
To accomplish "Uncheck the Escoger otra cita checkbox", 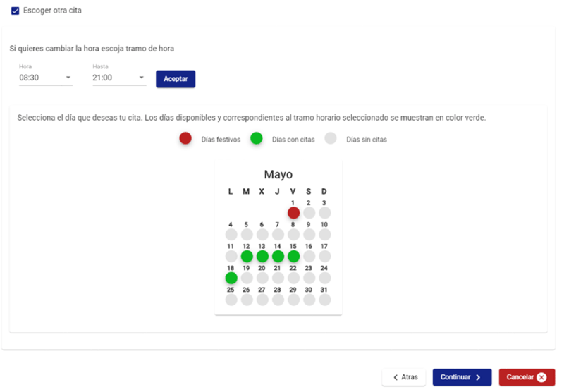I will tap(15, 11).
